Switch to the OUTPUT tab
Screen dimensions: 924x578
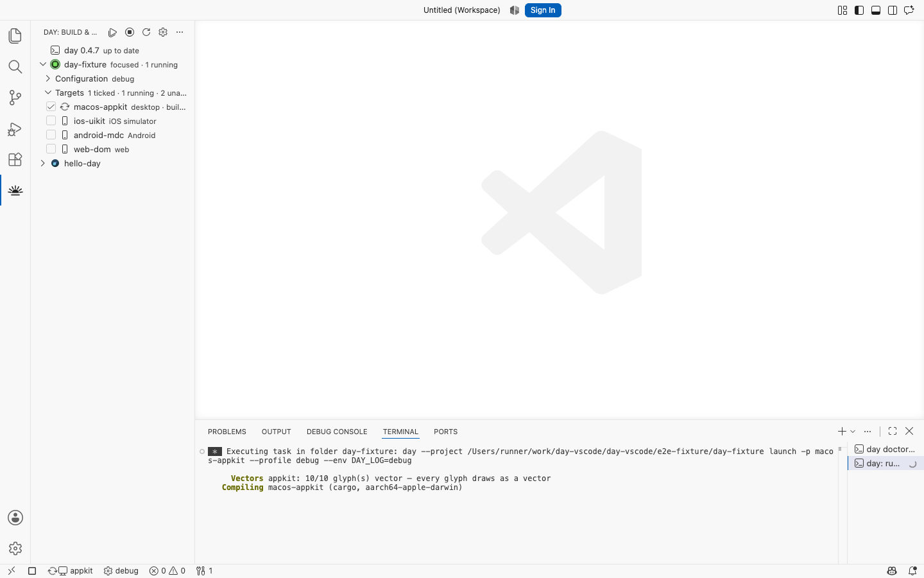tap(277, 432)
